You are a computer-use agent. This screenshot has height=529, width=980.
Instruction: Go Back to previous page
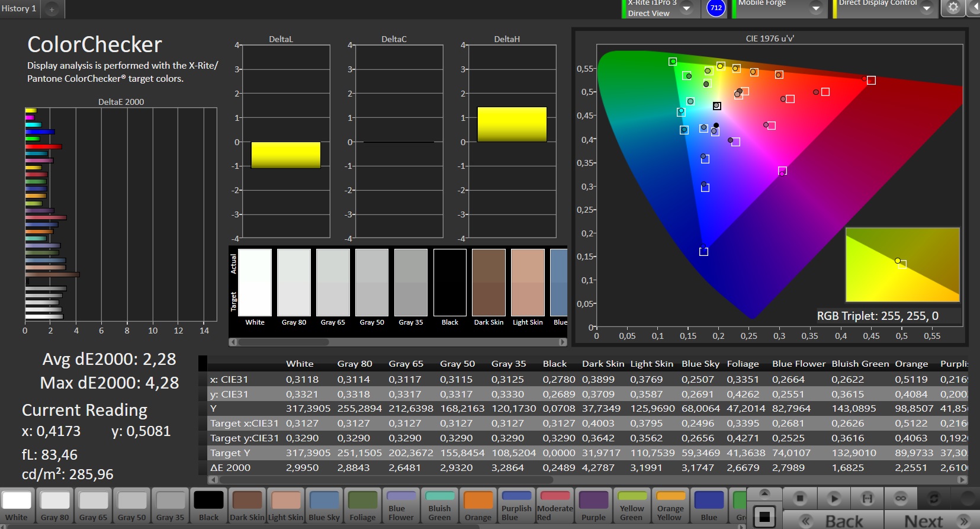point(833,520)
